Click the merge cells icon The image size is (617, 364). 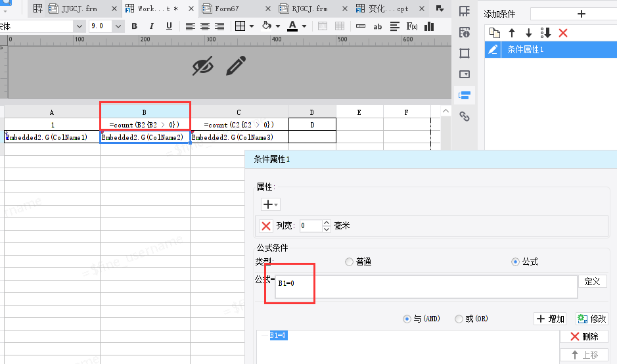tap(322, 26)
